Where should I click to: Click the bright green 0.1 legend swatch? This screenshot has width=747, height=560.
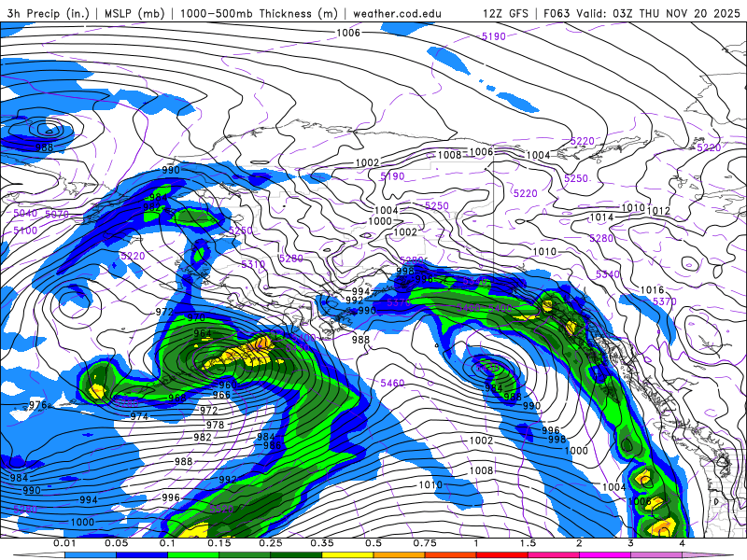pos(193,555)
